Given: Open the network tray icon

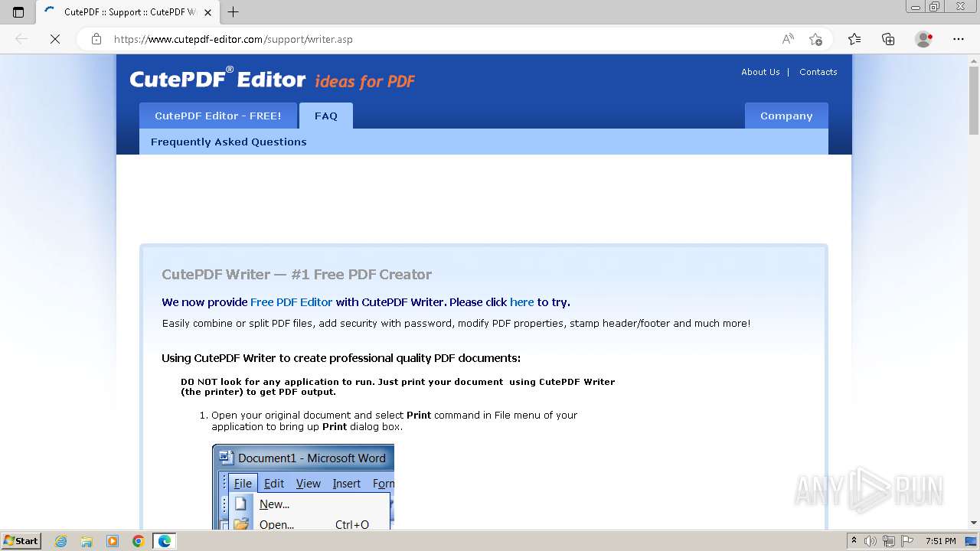Looking at the screenshot, I should 889,541.
